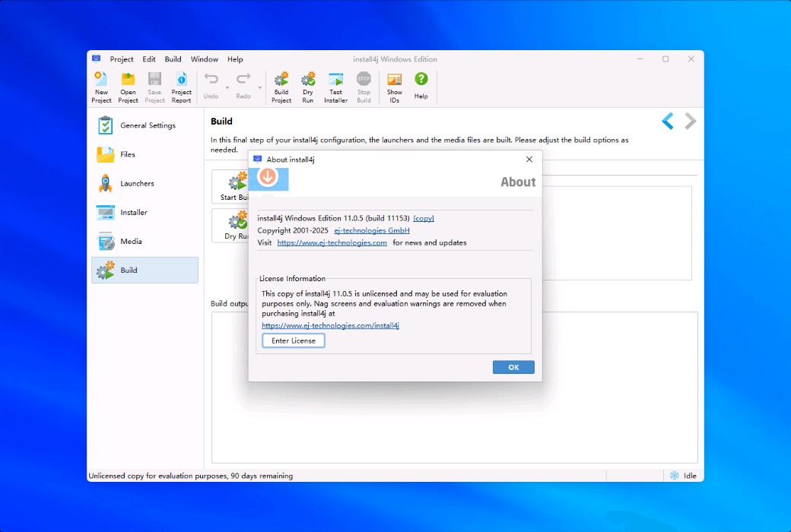791x532 pixels.
Task: Click the "About" heading in the dialog
Action: (518, 182)
